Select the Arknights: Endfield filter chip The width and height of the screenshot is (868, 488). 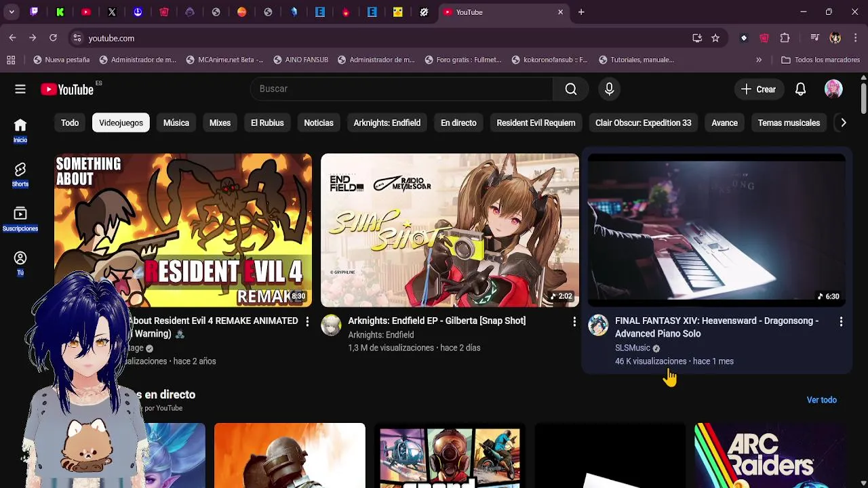point(387,123)
